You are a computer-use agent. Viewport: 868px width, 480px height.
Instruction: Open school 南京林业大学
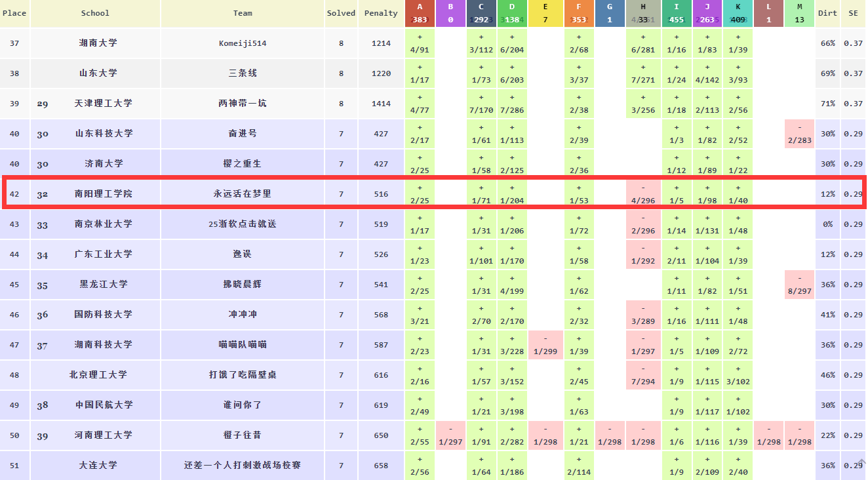point(103,224)
